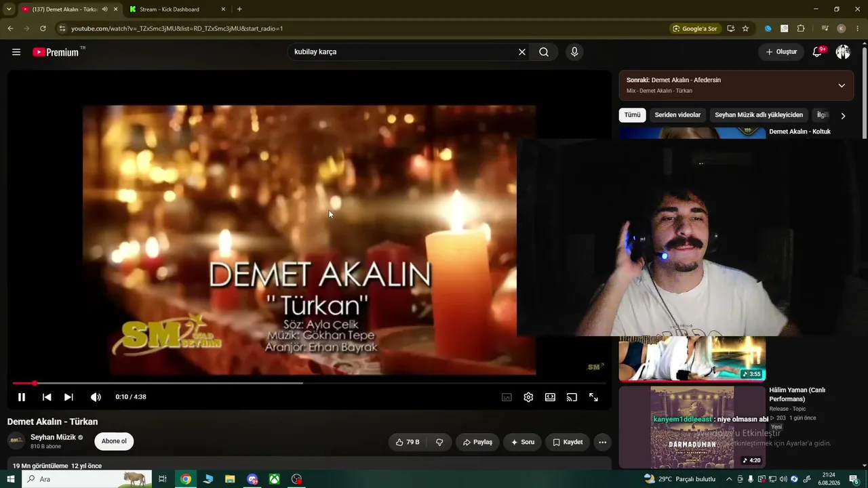This screenshot has height=488, width=868.
Task: Share the video using Paylaş
Action: tap(477, 442)
